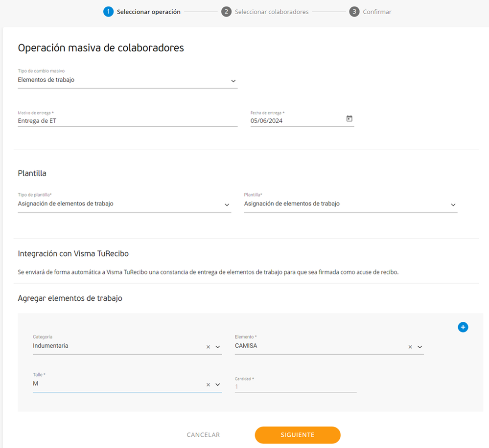
Task: Expand the Elemento dropdown arrow
Action: click(x=419, y=347)
